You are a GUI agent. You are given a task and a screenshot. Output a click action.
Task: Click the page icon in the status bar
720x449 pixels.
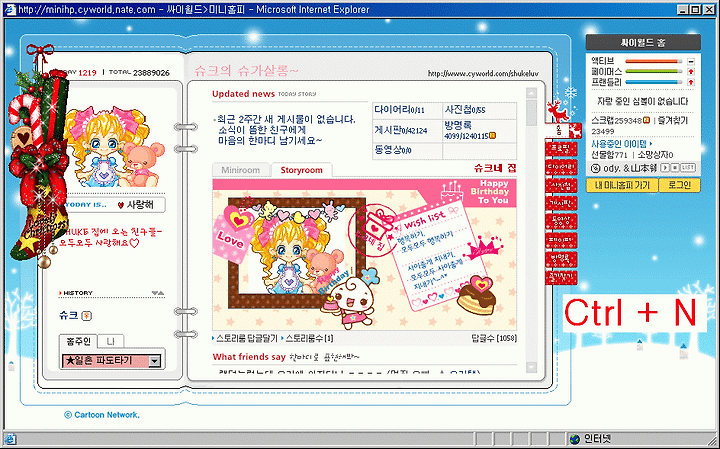10,439
